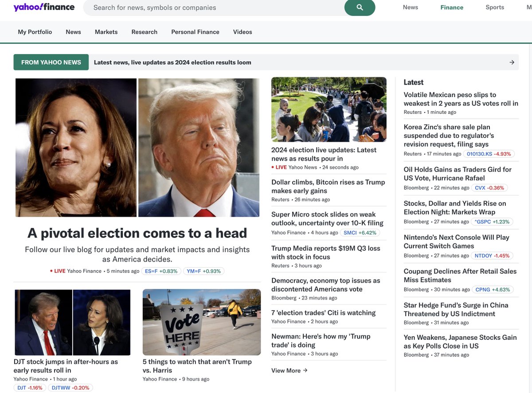Open the Research tab

(145, 32)
